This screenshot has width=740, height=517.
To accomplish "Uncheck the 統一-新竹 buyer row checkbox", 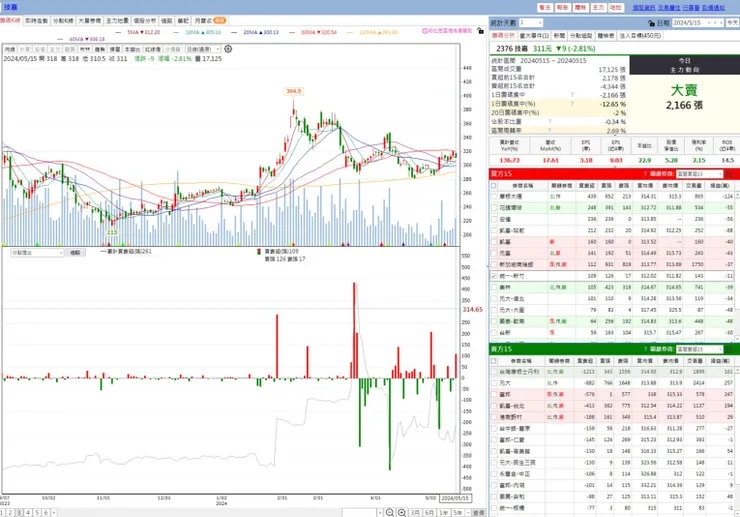I will point(494,276).
